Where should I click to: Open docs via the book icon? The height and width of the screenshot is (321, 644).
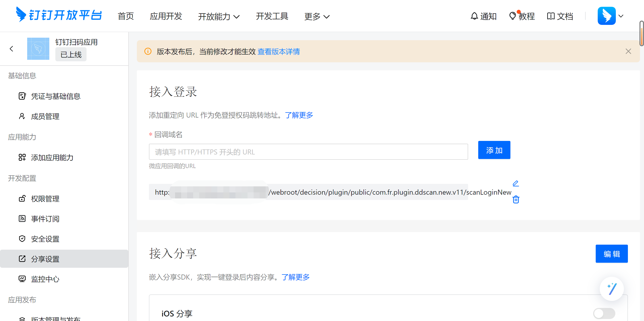pos(551,16)
